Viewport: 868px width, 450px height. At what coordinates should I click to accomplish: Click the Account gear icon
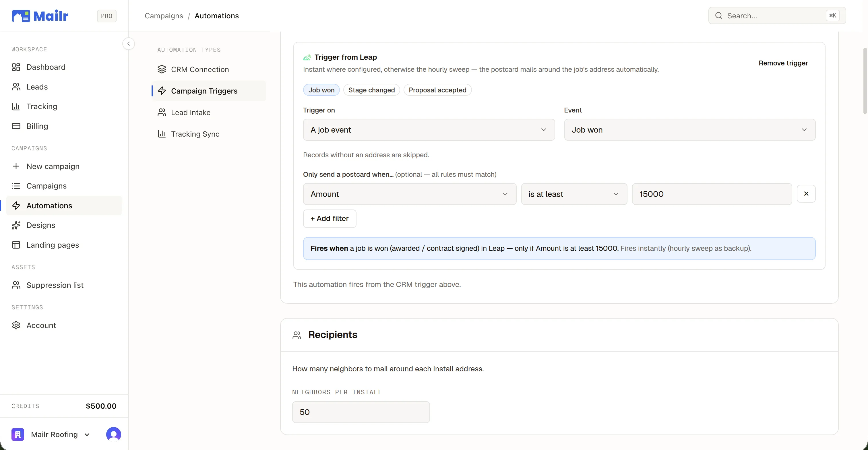coord(16,325)
